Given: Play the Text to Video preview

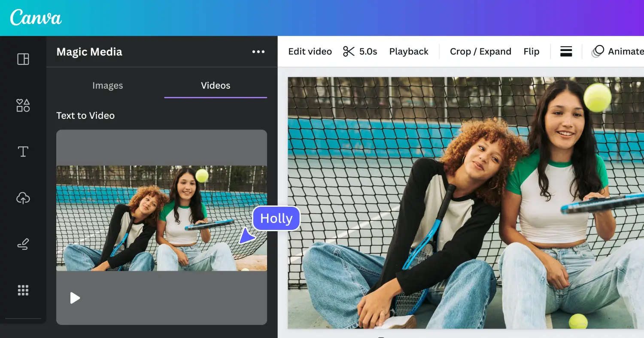Looking at the screenshot, I should click(x=75, y=298).
